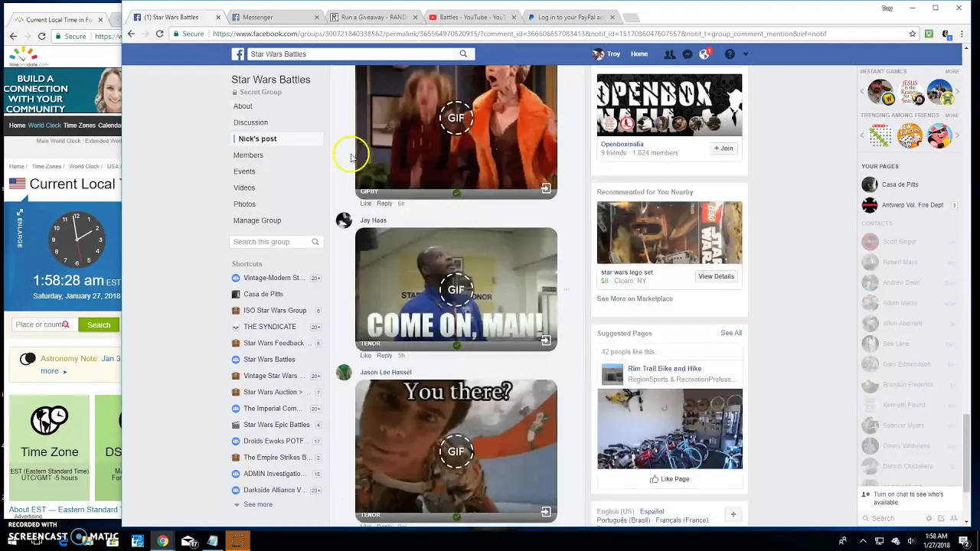Image resolution: width=980 pixels, height=551 pixels.
Task: Click the Chrome icon in the Windows taskbar
Action: coord(163,541)
